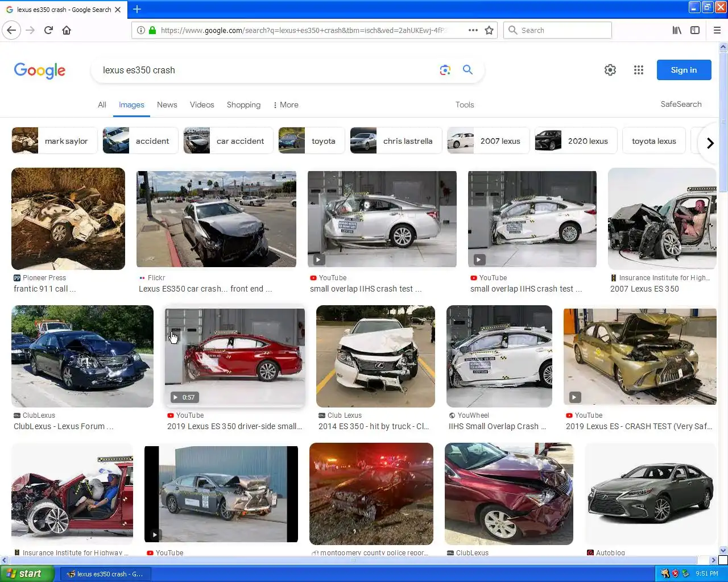Image resolution: width=728 pixels, height=582 pixels.
Task: Go to Google home via logo
Action: click(40, 70)
